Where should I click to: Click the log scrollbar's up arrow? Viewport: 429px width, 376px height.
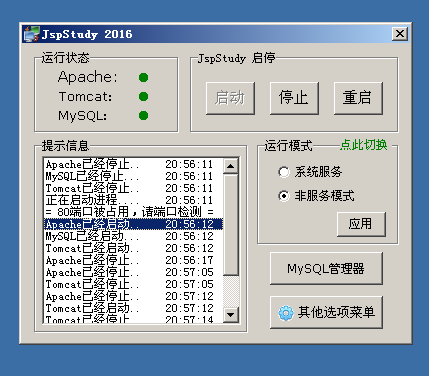click(231, 166)
